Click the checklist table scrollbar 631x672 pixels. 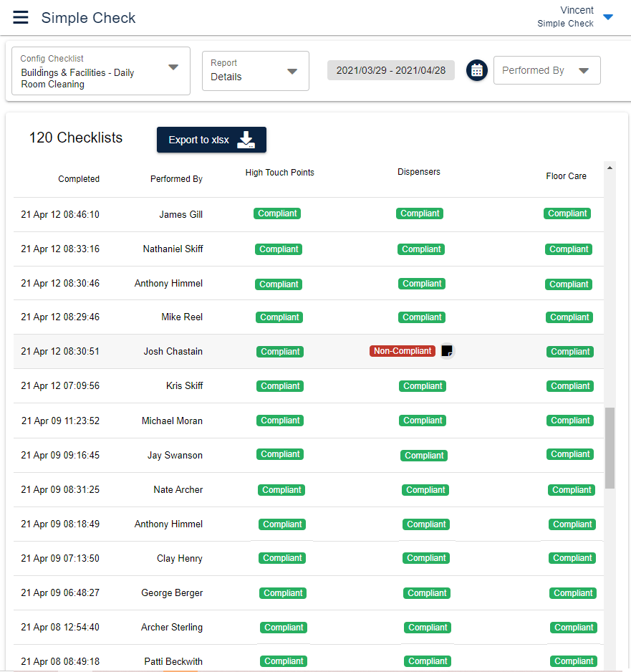coord(610,444)
